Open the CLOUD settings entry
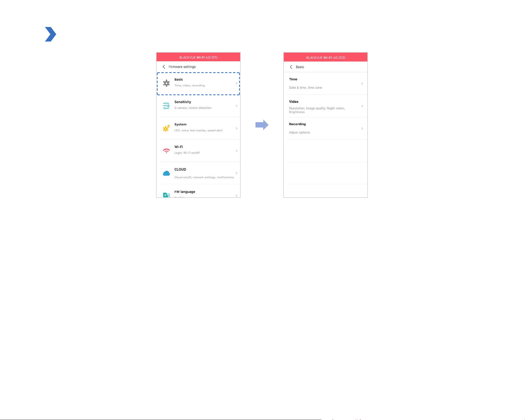This screenshot has width=525, height=420. click(198, 173)
